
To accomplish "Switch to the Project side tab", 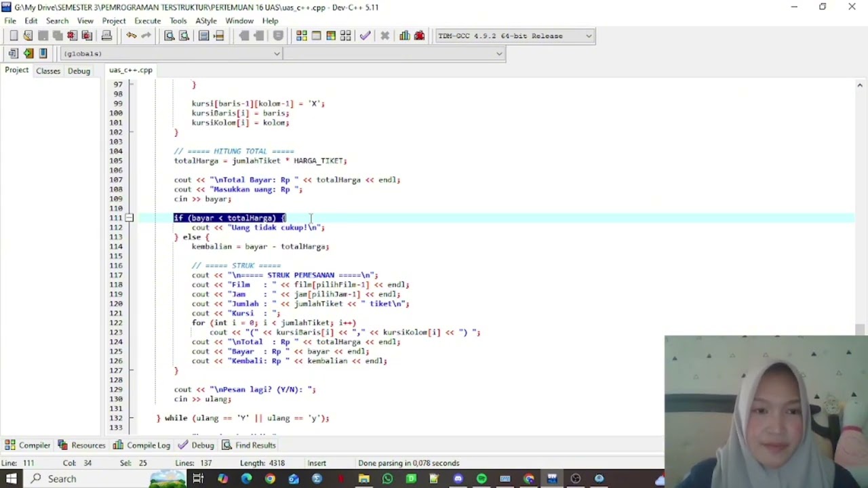I will click(17, 70).
